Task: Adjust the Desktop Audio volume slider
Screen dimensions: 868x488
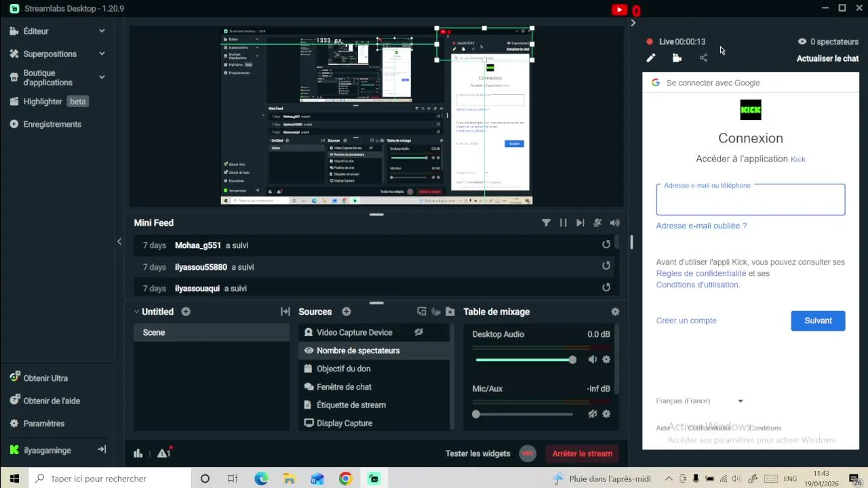Action: click(x=526, y=360)
